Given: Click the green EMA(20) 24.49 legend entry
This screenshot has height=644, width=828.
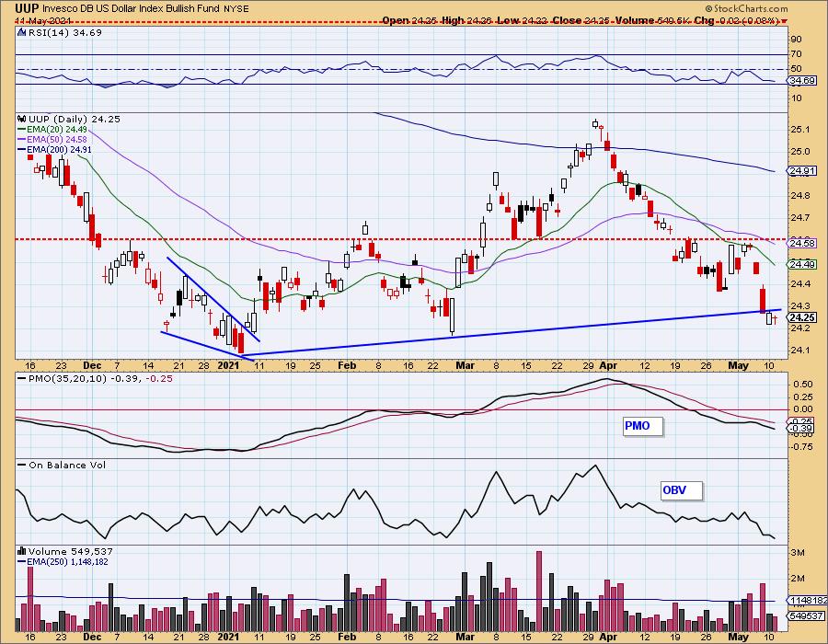Looking at the screenshot, I should [52, 130].
